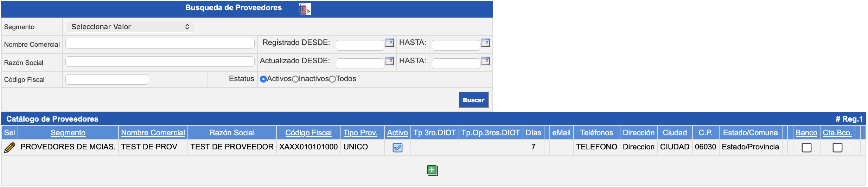Image resolution: width=868 pixels, height=187 pixels.
Task: Select the Inactivos status radio button
Action: [x=295, y=79]
